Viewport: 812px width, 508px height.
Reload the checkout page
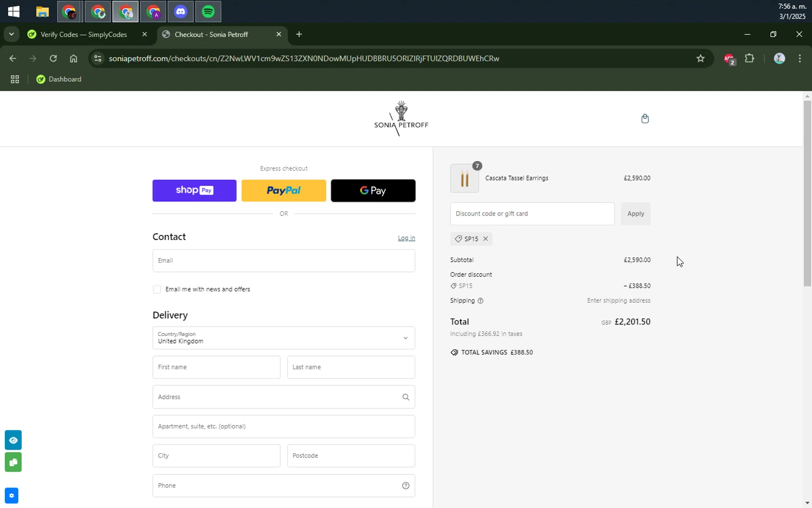click(x=53, y=58)
